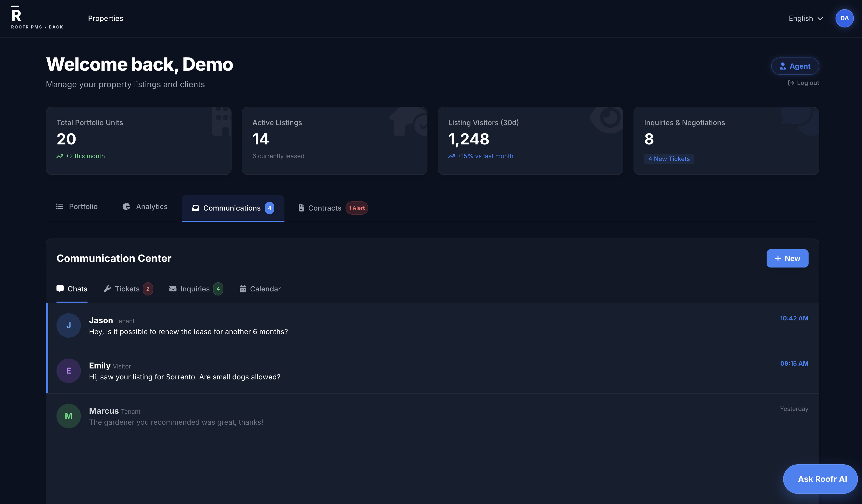Image resolution: width=862 pixels, height=504 pixels.
Task: Click the envelope icon beside Inquiries
Action: [x=173, y=289]
